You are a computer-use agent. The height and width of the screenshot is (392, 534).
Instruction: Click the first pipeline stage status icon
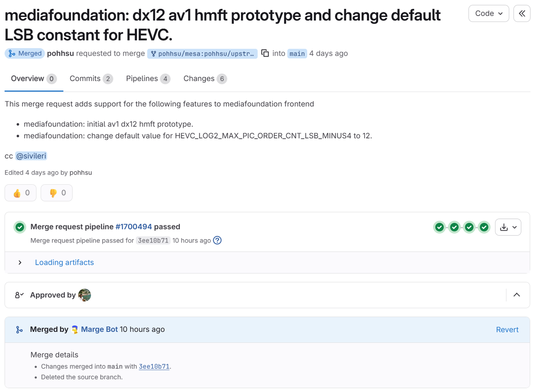(440, 227)
